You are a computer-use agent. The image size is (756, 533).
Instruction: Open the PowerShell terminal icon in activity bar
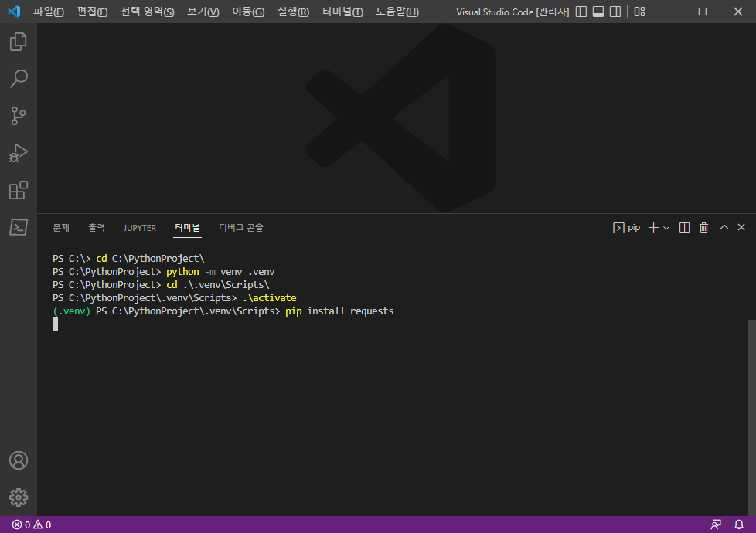tap(19, 227)
